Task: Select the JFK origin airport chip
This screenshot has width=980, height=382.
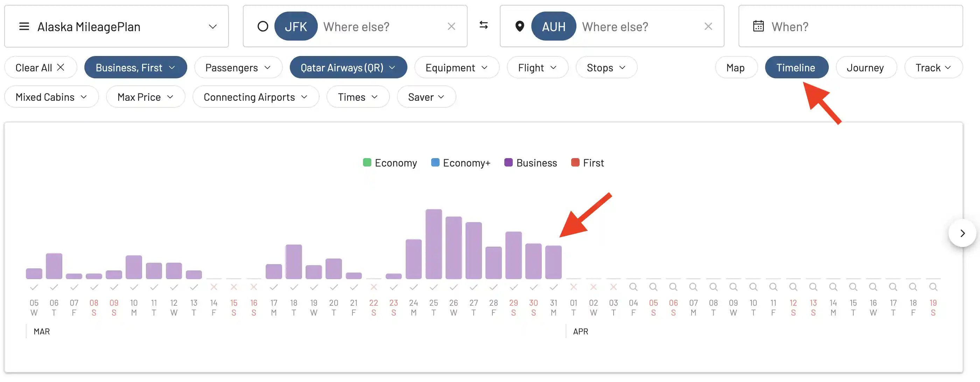Action: click(296, 27)
